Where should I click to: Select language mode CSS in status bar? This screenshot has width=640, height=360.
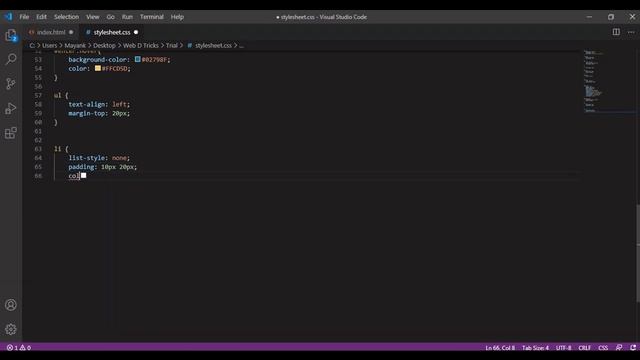pos(603,348)
